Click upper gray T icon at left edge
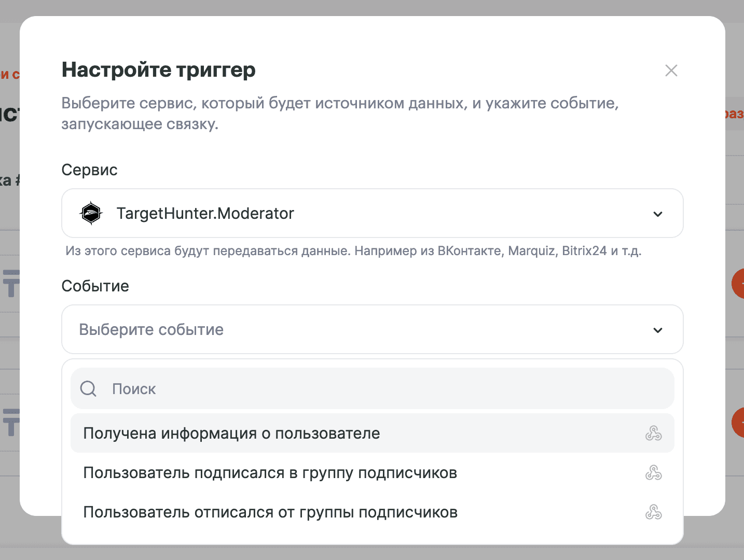Viewport: 744px width, 560px height. tap(11, 283)
